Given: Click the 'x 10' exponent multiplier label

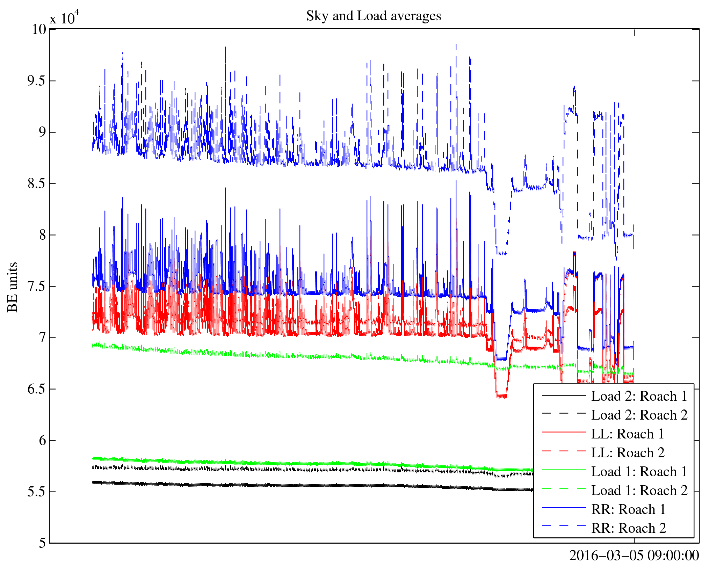Looking at the screenshot, I should coord(64,18).
